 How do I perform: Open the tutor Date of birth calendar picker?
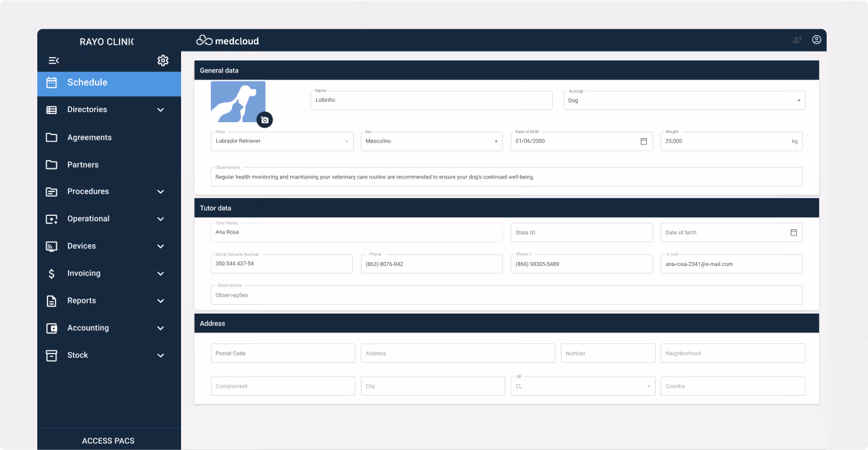tap(793, 232)
